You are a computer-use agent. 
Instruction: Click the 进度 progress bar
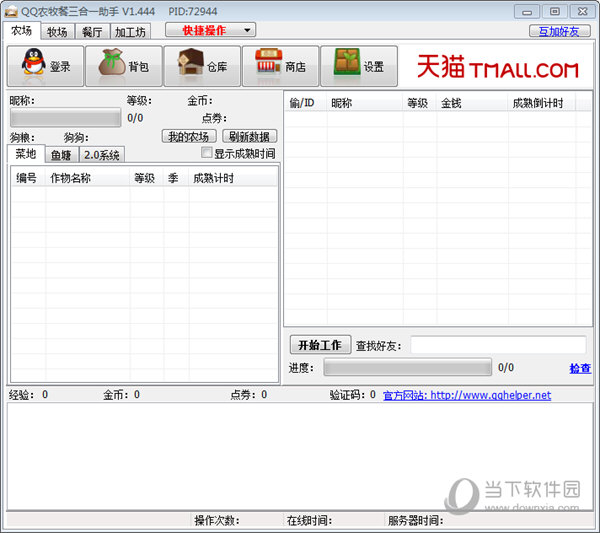408,367
